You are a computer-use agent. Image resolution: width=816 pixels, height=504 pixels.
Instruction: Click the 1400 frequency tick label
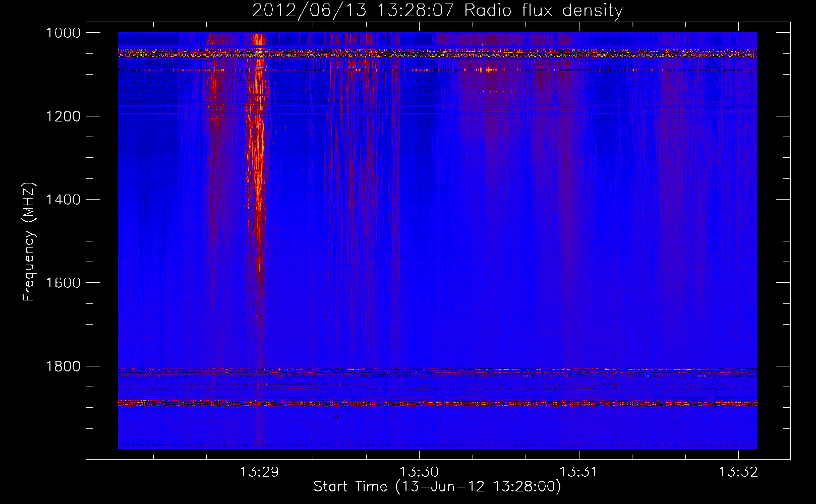point(63,200)
